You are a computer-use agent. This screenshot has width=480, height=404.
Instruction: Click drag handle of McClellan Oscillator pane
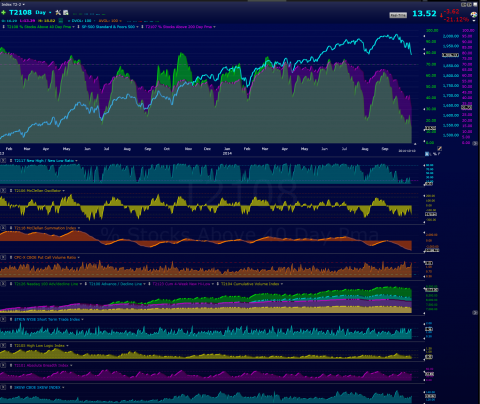pos(11,191)
